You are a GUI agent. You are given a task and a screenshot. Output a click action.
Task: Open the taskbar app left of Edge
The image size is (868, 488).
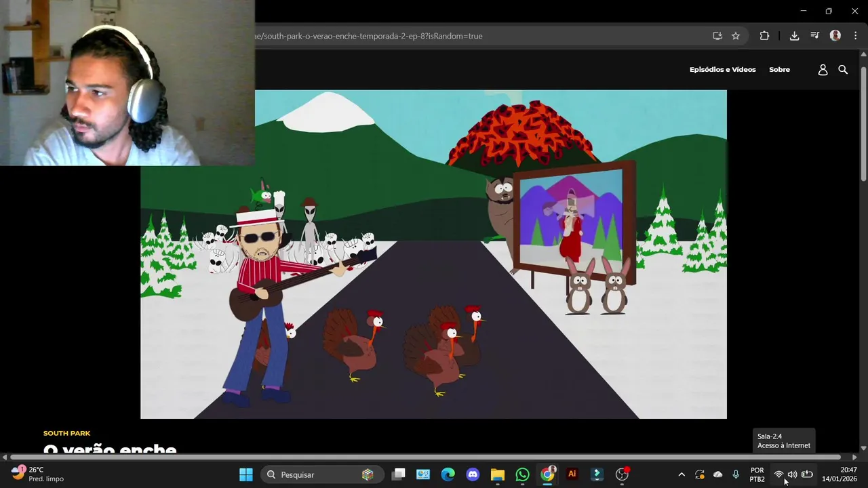click(x=423, y=474)
